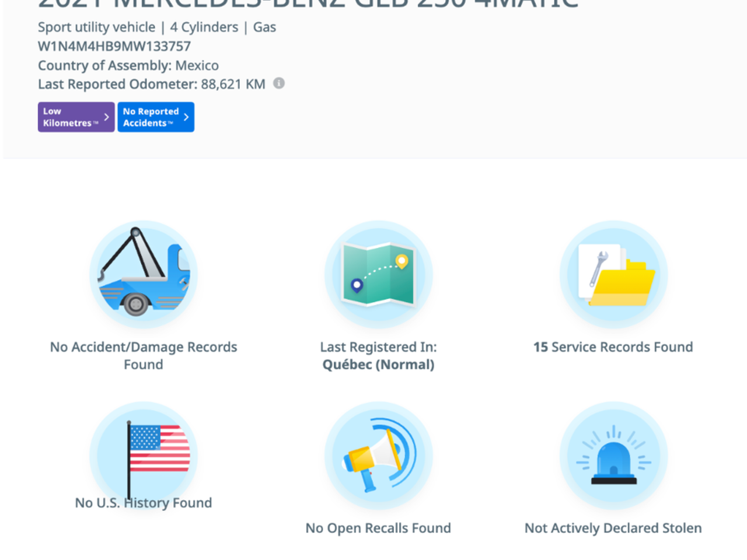This screenshot has height=560, width=747.
Task: Click the "No U.S. History Found" label
Action: pos(144,503)
